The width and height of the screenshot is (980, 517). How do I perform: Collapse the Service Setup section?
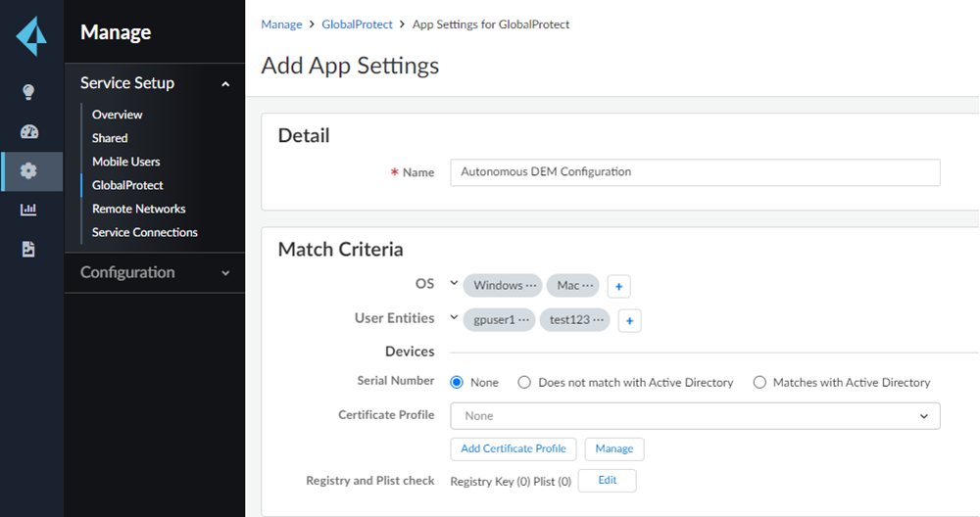click(225, 84)
